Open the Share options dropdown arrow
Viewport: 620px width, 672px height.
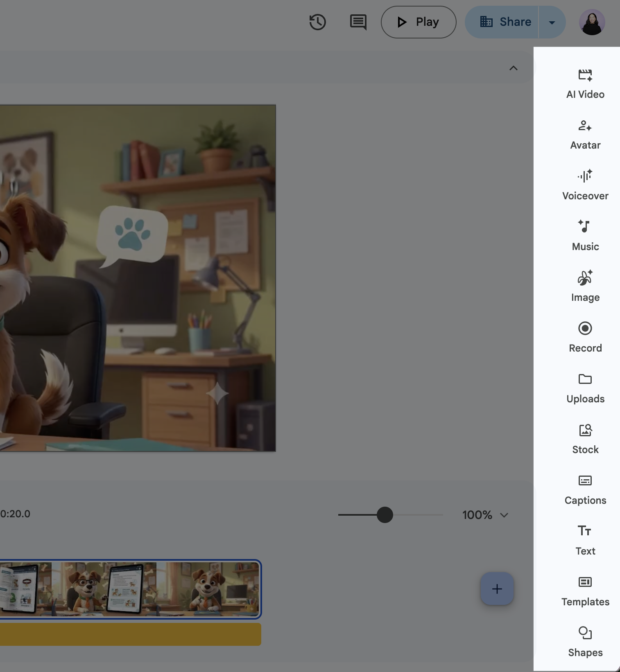pyautogui.click(x=552, y=22)
